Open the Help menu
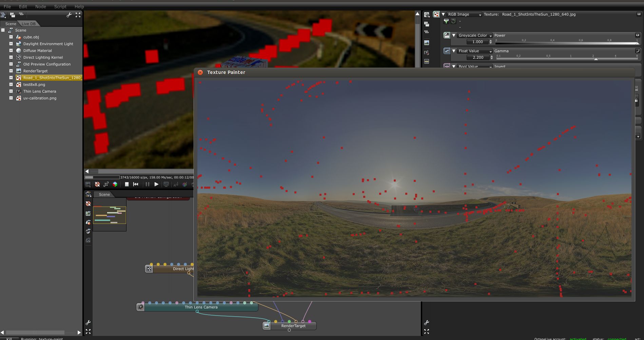Image resolution: width=644 pixels, height=340 pixels. coord(79,6)
